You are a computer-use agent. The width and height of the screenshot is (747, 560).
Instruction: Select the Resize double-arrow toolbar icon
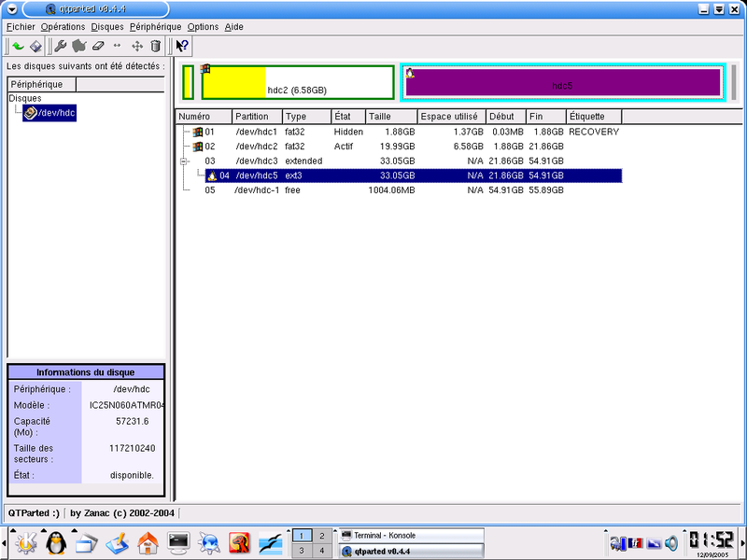pyautogui.click(x=118, y=46)
